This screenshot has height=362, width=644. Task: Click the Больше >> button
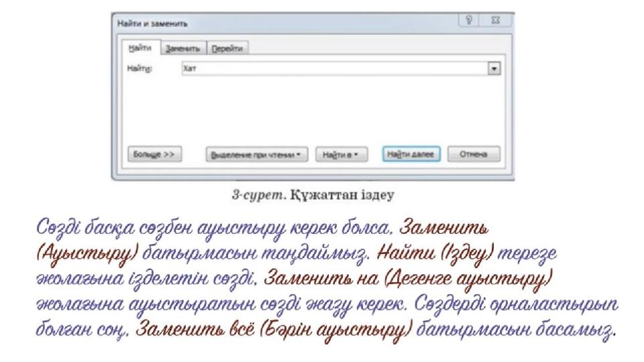tap(154, 154)
